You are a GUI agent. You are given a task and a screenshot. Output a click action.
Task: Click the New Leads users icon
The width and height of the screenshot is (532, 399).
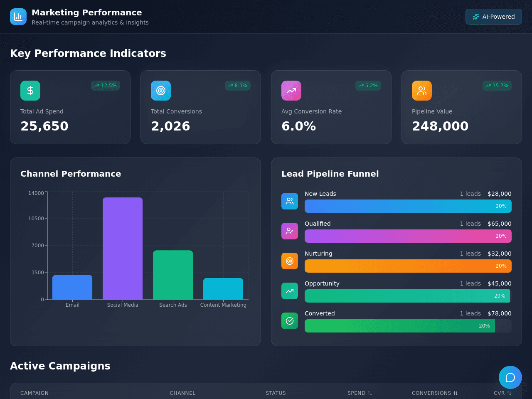(290, 201)
